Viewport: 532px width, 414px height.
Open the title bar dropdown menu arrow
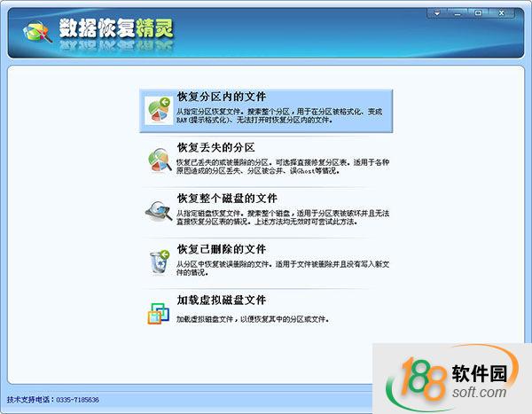(437, 13)
